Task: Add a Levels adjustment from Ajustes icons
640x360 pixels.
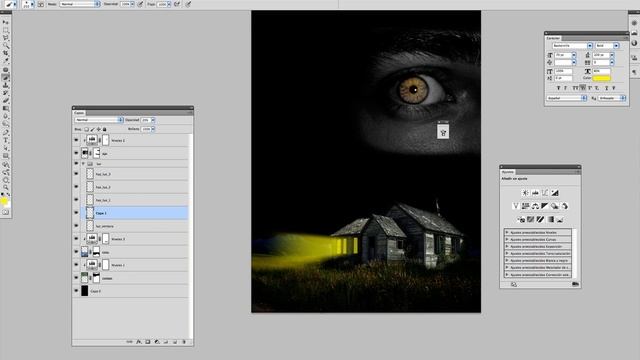Action: coord(535,193)
